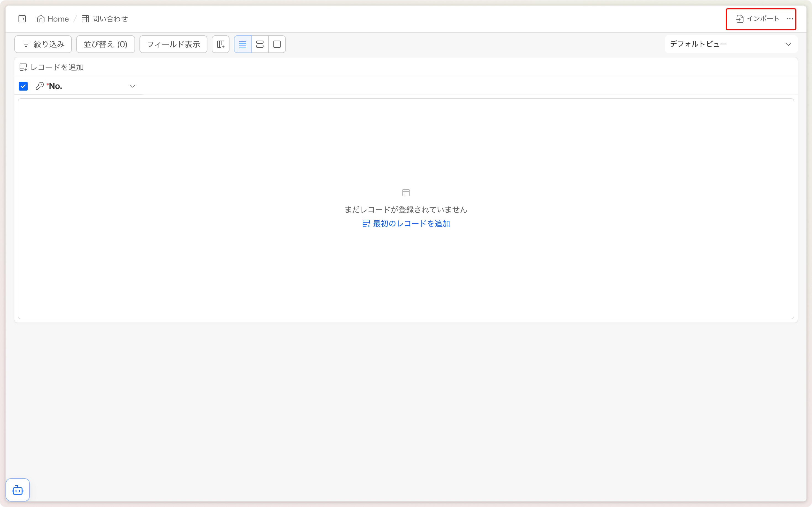
Task: Click 最初のレコードを追加 link
Action: point(406,224)
